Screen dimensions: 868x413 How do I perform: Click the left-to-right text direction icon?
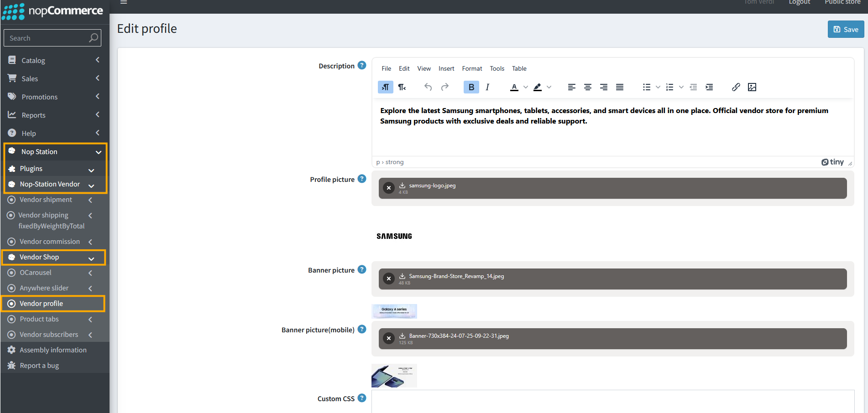pos(386,87)
